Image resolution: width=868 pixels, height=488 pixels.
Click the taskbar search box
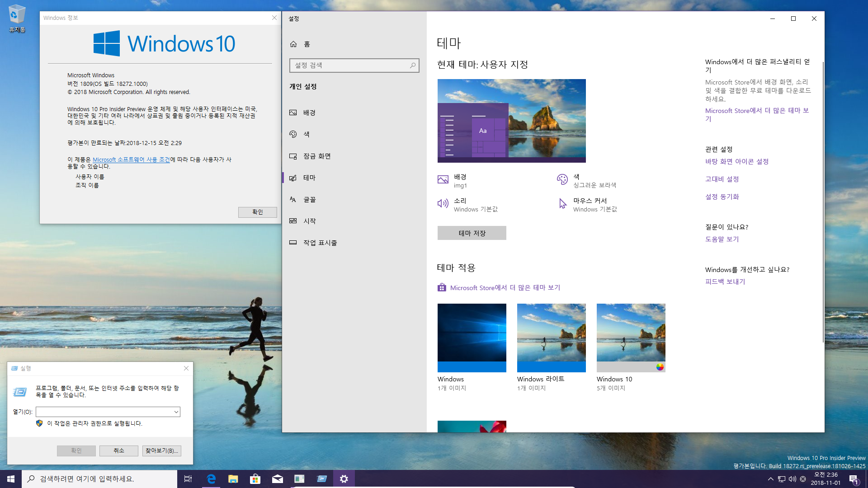point(99,479)
